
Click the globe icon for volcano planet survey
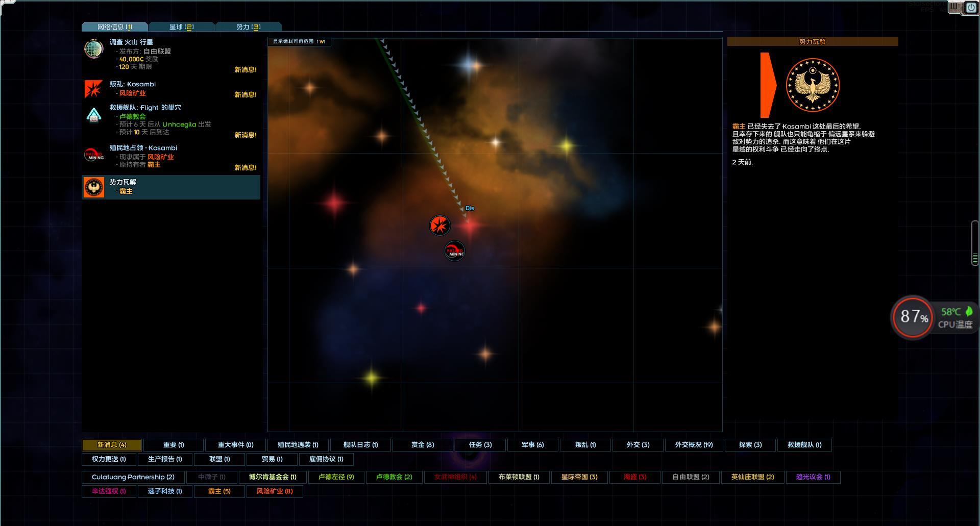pos(94,49)
